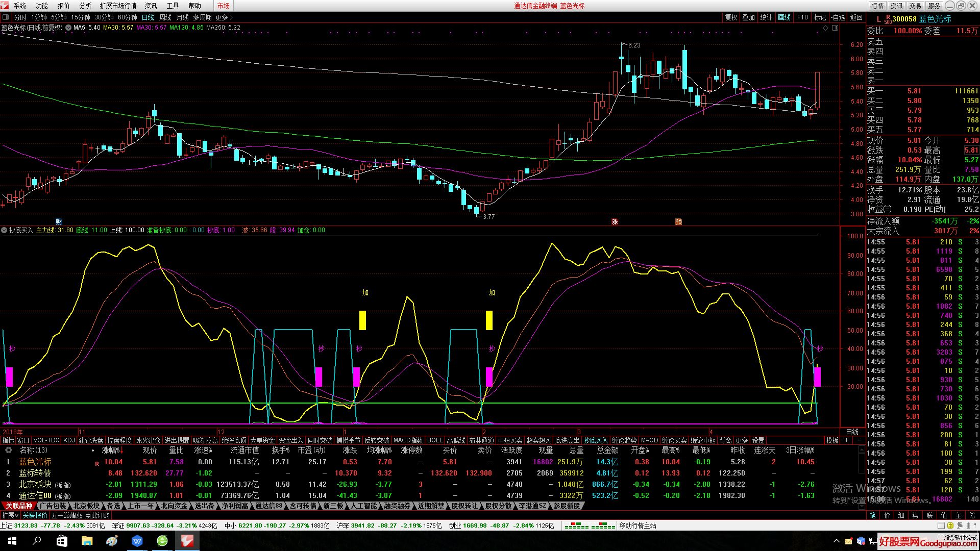Sort by 涨幅% column header

113,450
